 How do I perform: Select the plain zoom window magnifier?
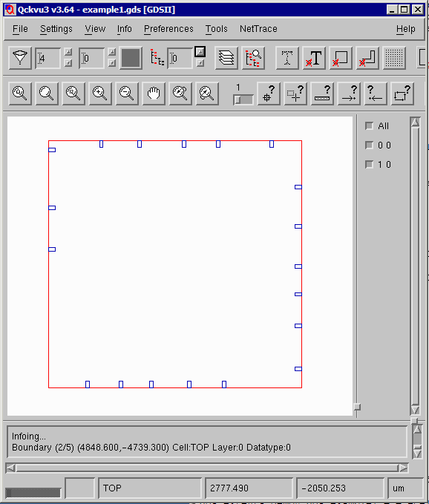pyautogui.click(x=47, y=94)
